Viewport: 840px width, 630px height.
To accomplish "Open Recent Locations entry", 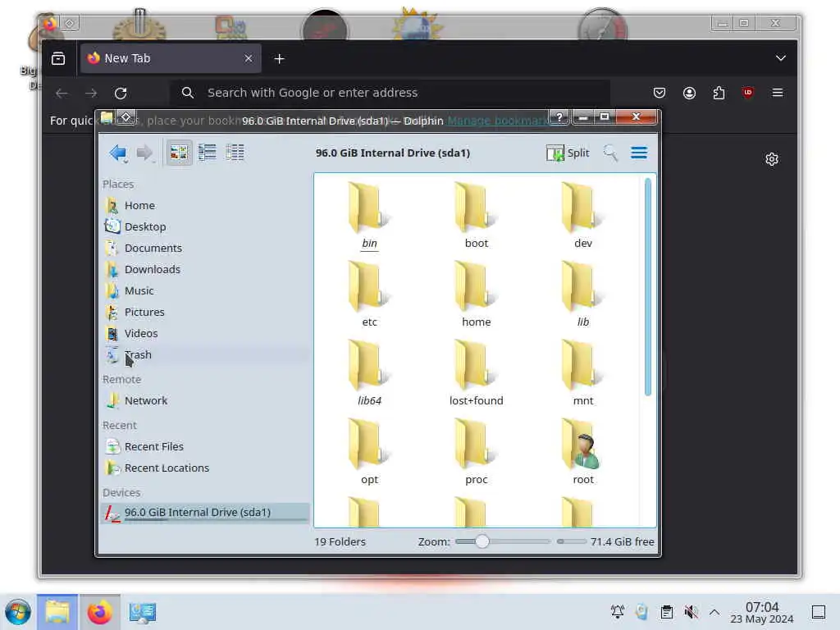I will pyautogui.click(x=203, y=468).
